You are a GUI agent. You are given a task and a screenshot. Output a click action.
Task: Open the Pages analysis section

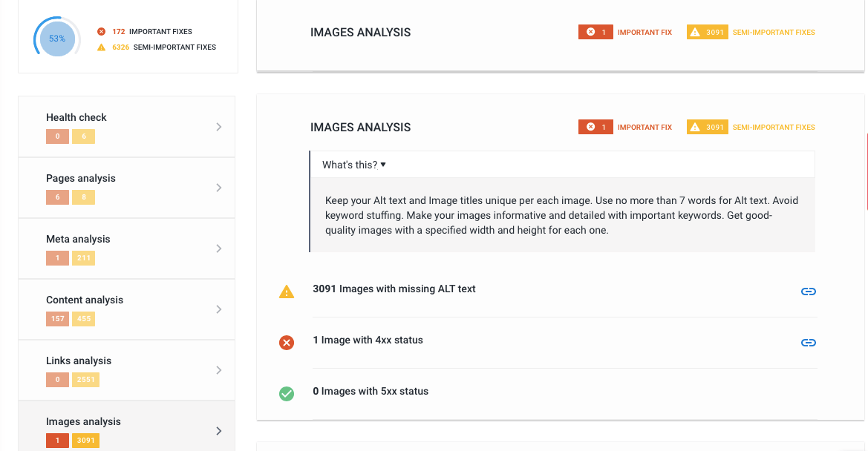(127, 188)
